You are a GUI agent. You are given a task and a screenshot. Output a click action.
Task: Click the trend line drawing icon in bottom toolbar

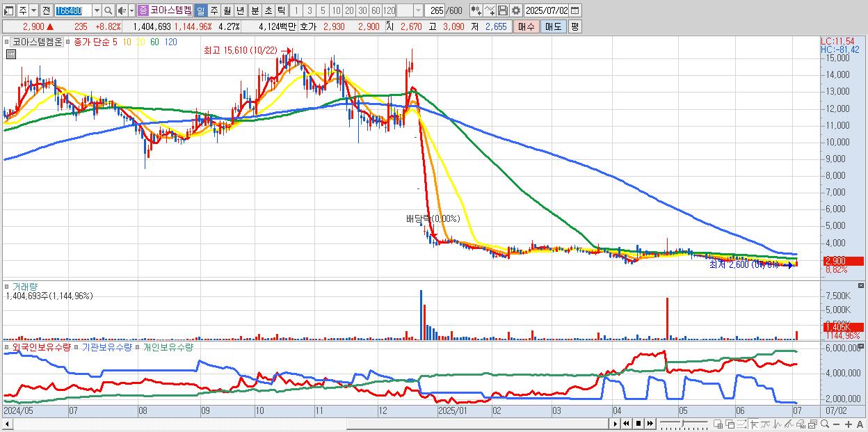pos(766,424)
